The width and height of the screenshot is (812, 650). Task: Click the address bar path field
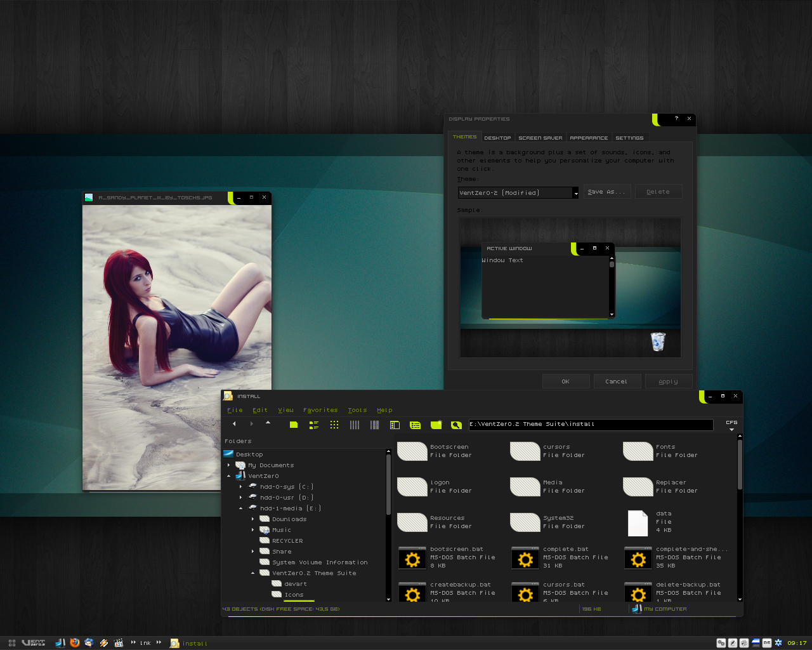[590, 424]
